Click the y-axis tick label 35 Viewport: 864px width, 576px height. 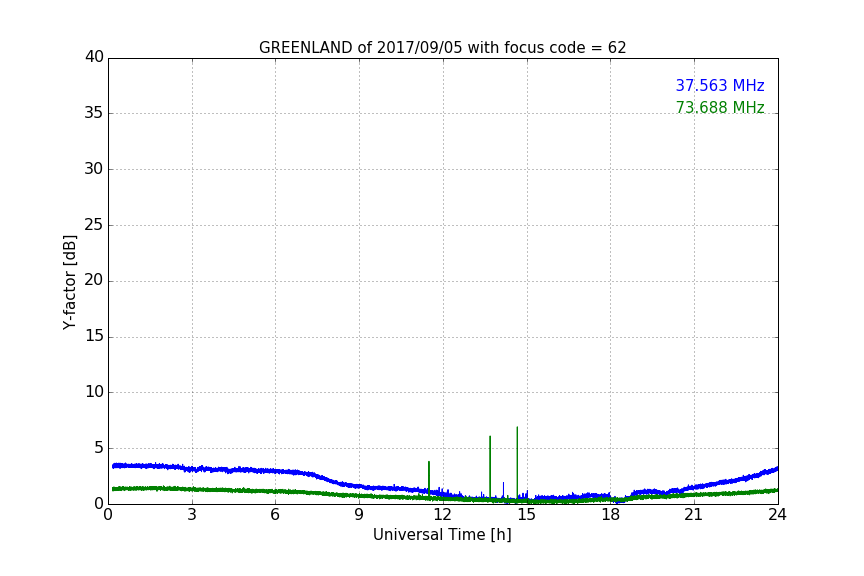pyautogui.click(x=94, y=113)
